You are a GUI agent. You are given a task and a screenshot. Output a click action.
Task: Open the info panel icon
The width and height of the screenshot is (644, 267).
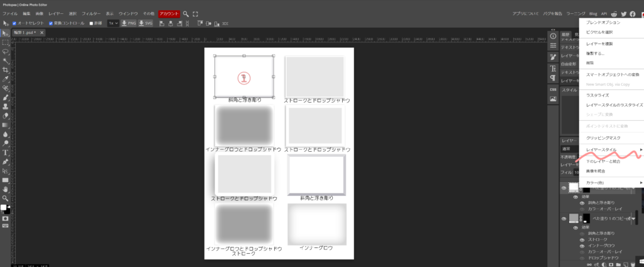pyautogui.click(x=553, y=36)
